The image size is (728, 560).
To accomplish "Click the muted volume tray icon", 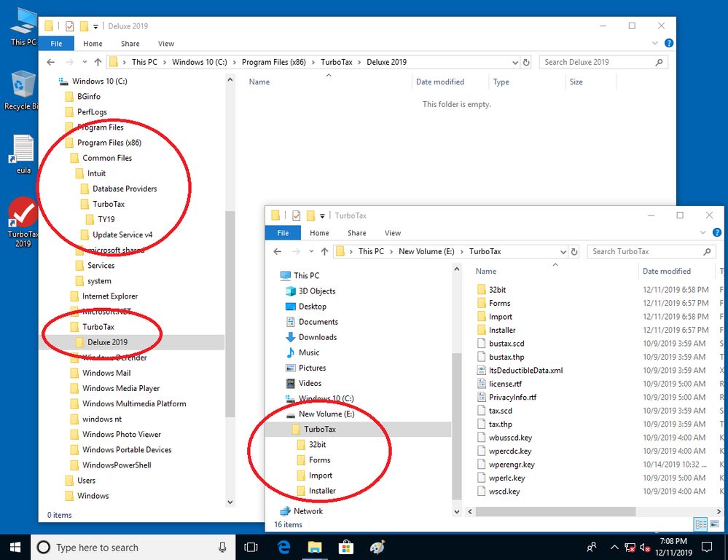I will [645, 548].
